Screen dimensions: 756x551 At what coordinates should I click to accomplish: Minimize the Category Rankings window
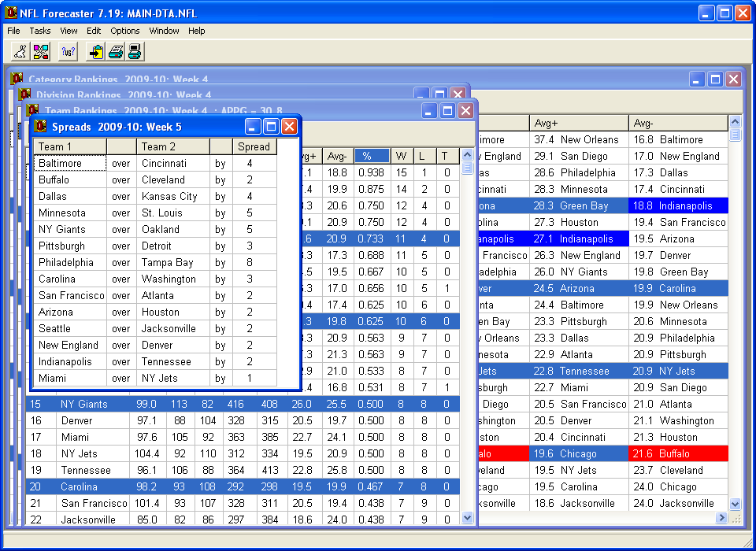696,79
